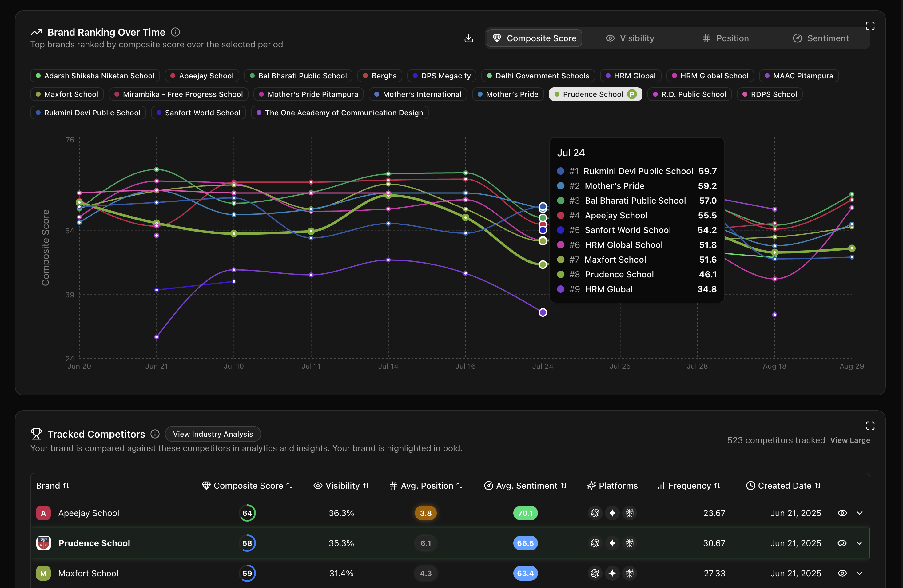Sort table by Composite Score column
The image size is (903, 588).
point(247,486)
